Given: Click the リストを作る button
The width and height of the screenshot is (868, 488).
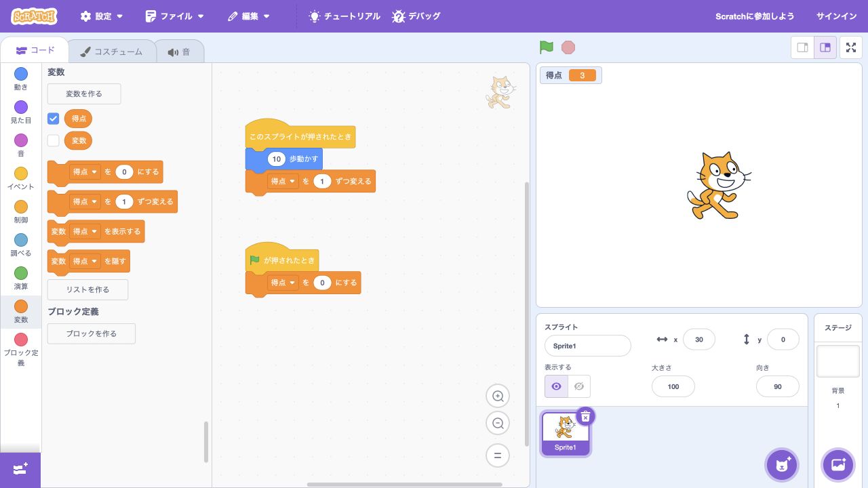Looking at the screenshot, I should pos(87,289).
